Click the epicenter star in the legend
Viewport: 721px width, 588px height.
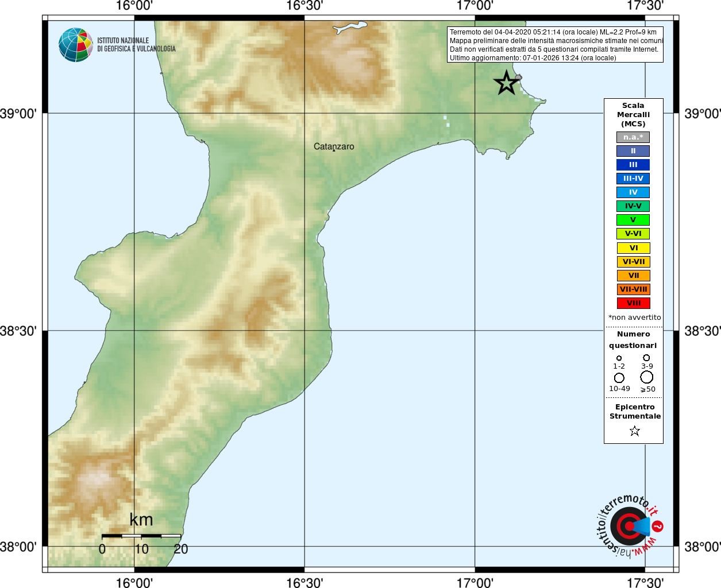tap(634, 431)
